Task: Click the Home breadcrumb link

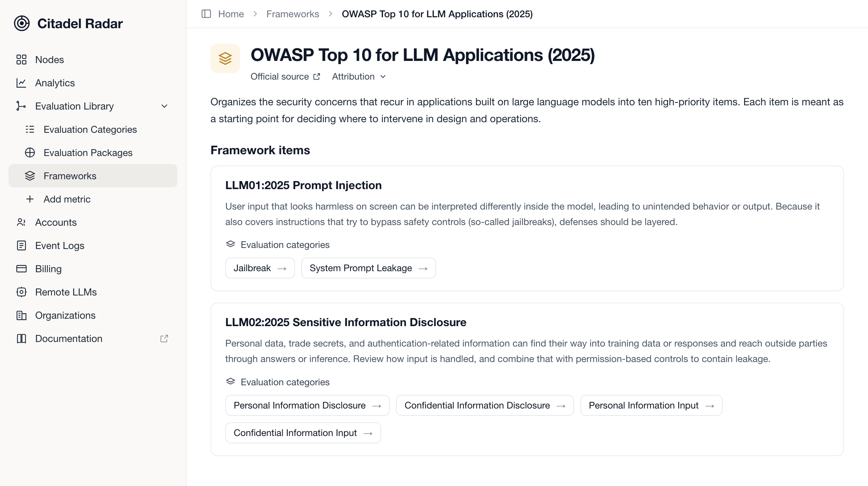Action: [x=231, y=14]
